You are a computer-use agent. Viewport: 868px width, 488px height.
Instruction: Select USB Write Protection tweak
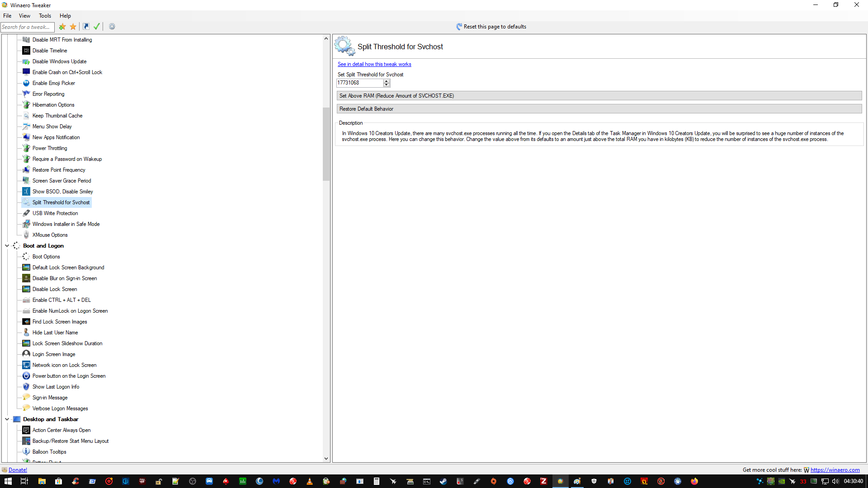tap(55, 213)
